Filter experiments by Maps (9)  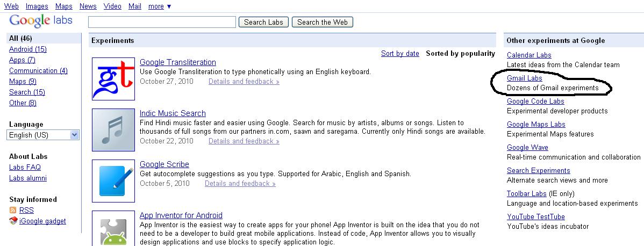coord(23,81)
